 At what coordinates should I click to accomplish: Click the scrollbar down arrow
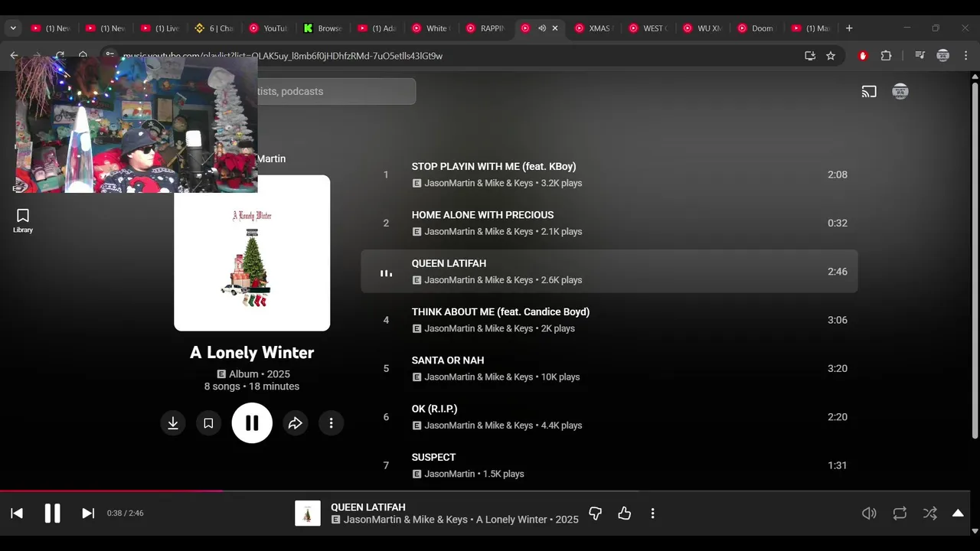(x=975, y=530)
